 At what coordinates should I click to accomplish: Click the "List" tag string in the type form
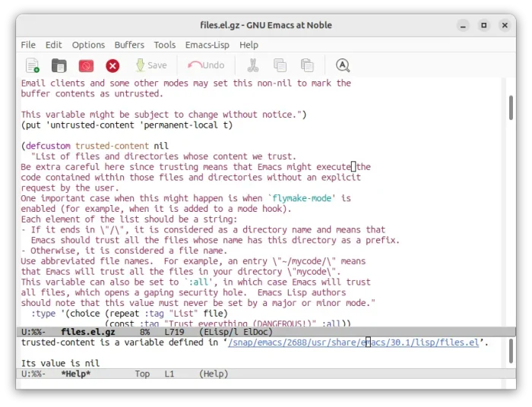tap(184, 314)
